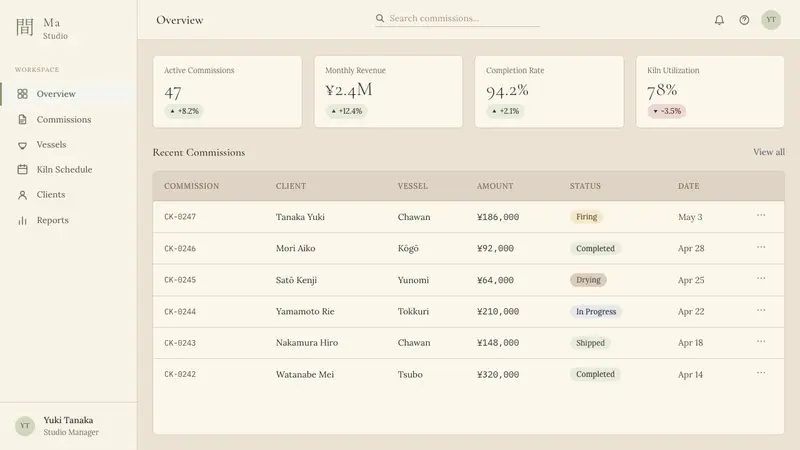Viewport: 800px width, 450px height.
Task: Select commission ID CK-0247
Action: [180, 217]
